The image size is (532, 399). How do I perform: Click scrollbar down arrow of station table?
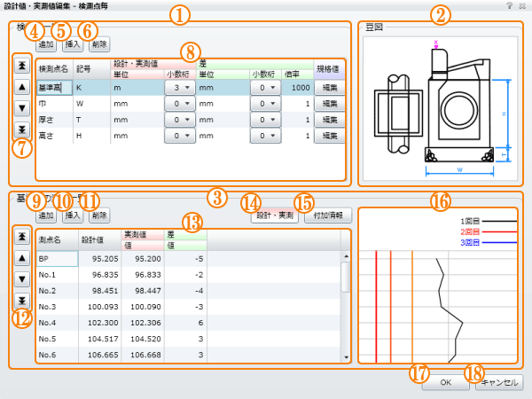click(x=347, y=356)
